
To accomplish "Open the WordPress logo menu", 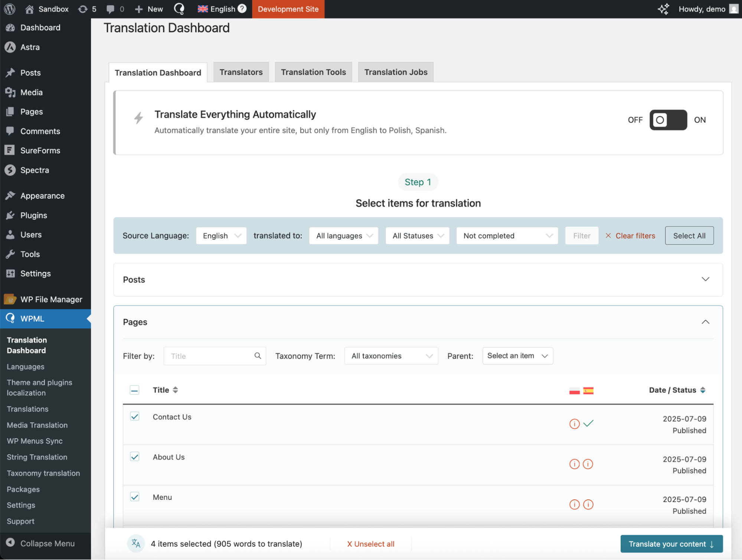I will pos(10,9).
